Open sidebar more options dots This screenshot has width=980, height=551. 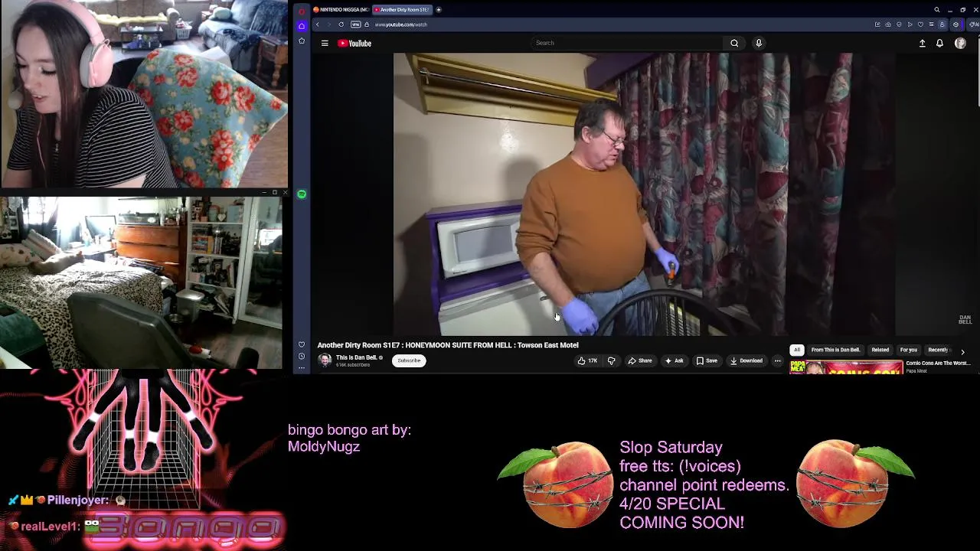[302, 367]
